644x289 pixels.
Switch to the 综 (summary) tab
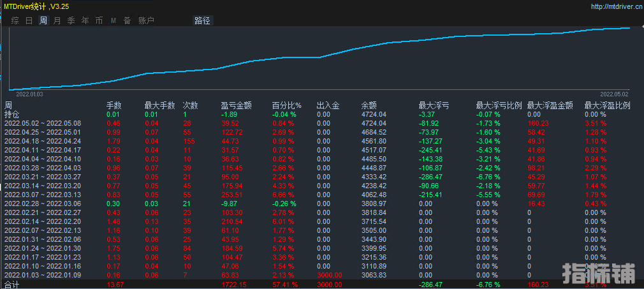click(15, 20)
